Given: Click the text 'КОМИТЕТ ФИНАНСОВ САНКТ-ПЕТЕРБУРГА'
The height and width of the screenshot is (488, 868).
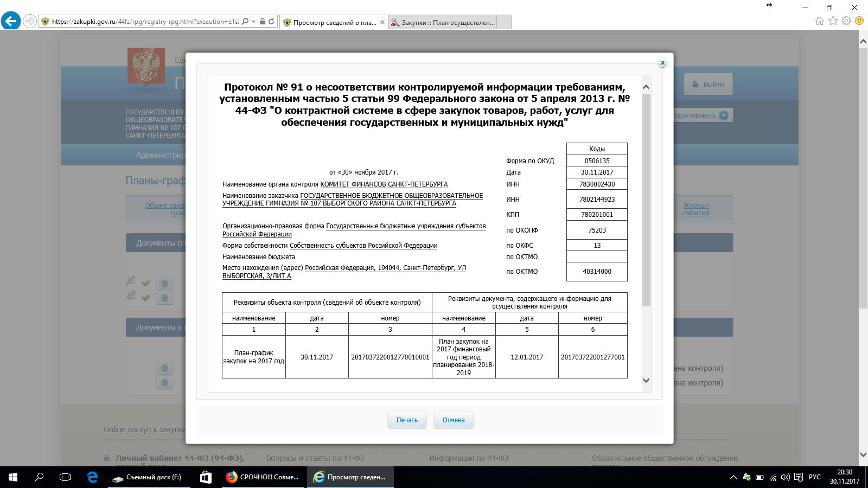Looking at the screenshot, I should pos(384,184).
